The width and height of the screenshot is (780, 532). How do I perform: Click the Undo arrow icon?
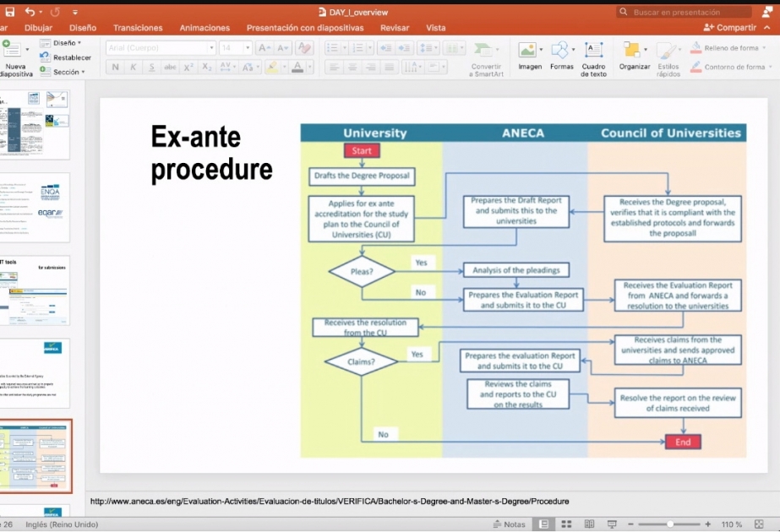coord(30,12)
